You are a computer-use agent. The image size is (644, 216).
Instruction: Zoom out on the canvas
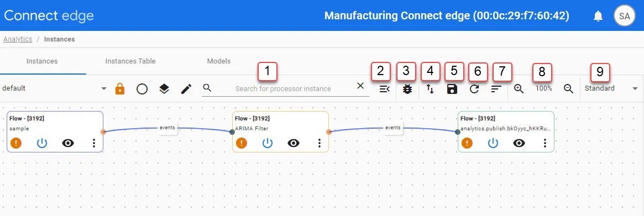click(x=568, y=88)
